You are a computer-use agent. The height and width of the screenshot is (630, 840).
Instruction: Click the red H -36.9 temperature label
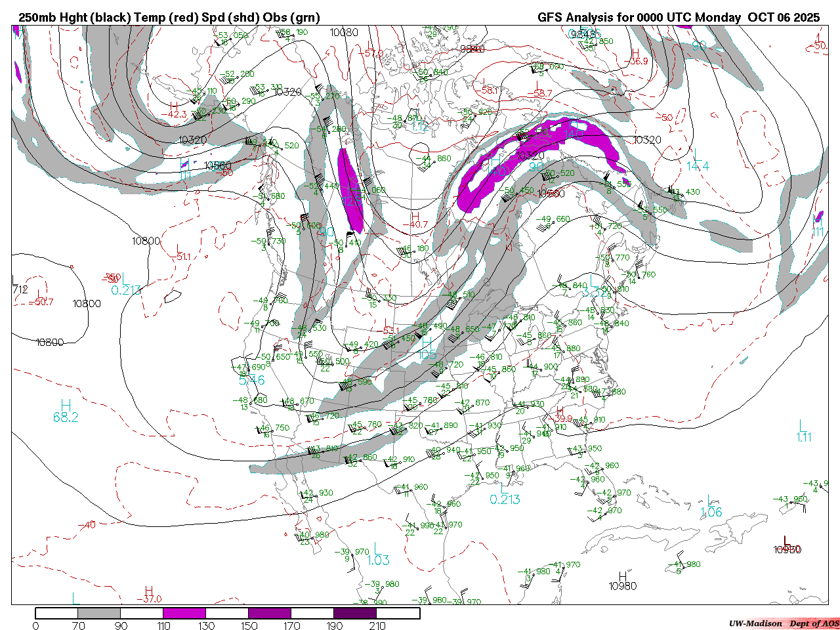(635, 57)
